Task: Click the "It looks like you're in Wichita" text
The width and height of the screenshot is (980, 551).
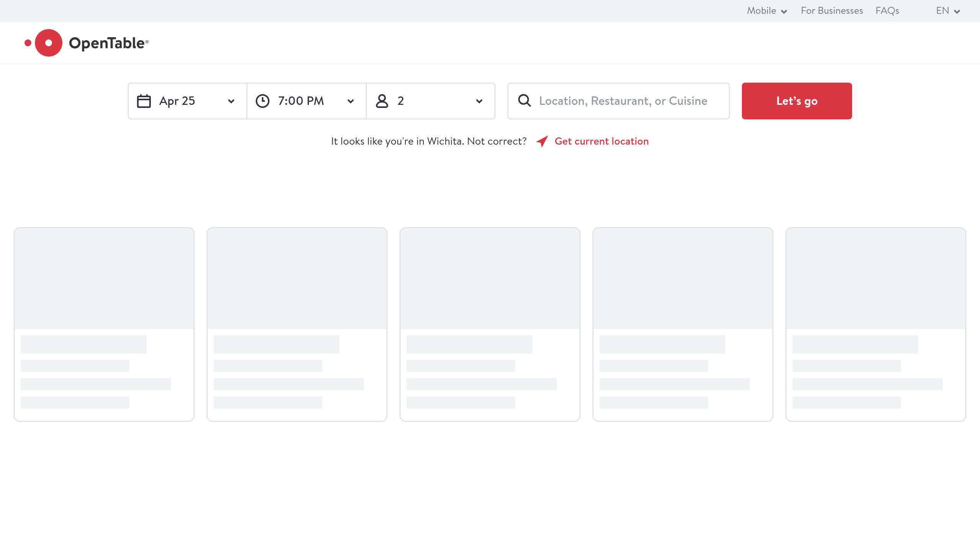Action: [x=397, y=141]
